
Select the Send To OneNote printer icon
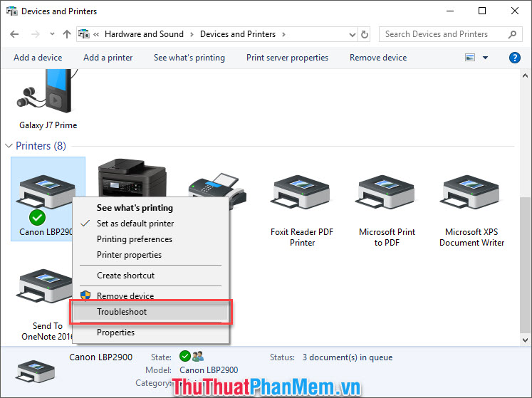[44, 286]
